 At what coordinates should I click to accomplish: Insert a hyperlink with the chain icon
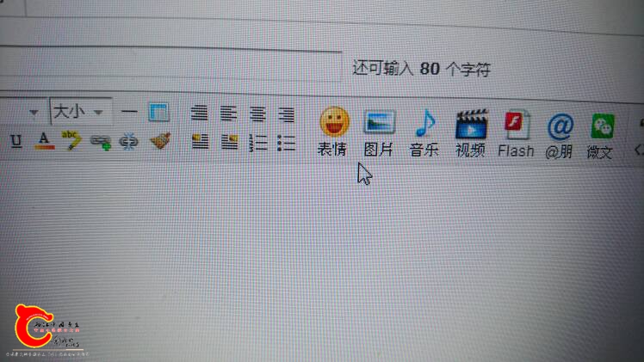pyautogui.click(x=101, y=142)
